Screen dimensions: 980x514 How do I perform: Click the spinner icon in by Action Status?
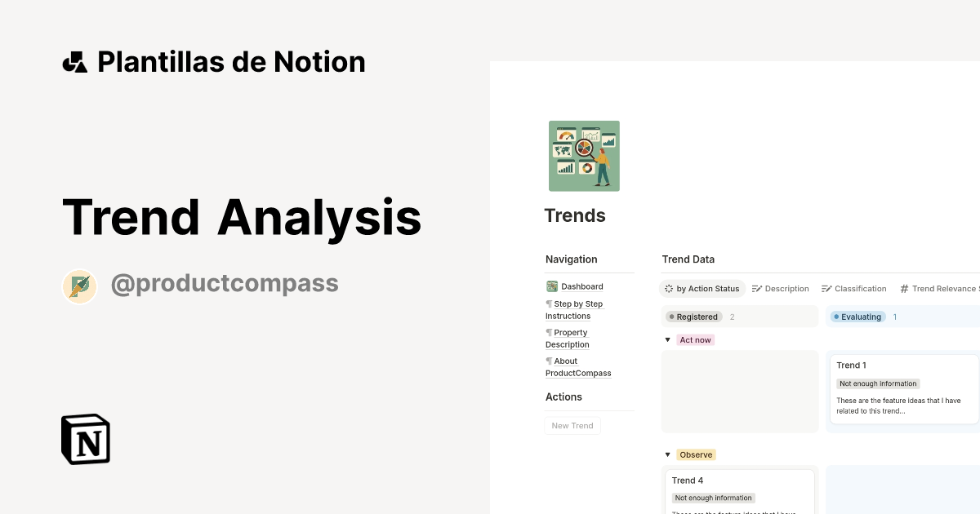(x=669, y=288)
